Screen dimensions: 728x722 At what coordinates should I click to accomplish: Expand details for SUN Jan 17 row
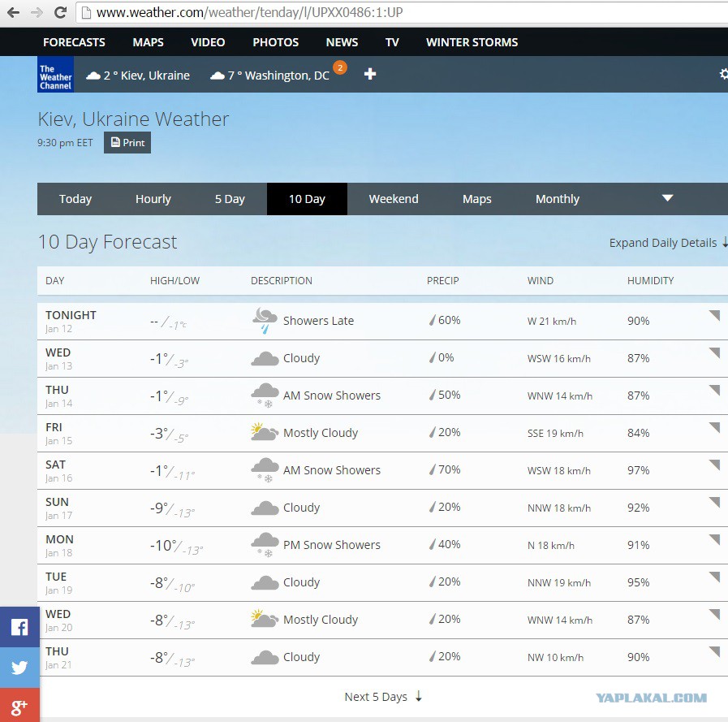coord(715,502)
